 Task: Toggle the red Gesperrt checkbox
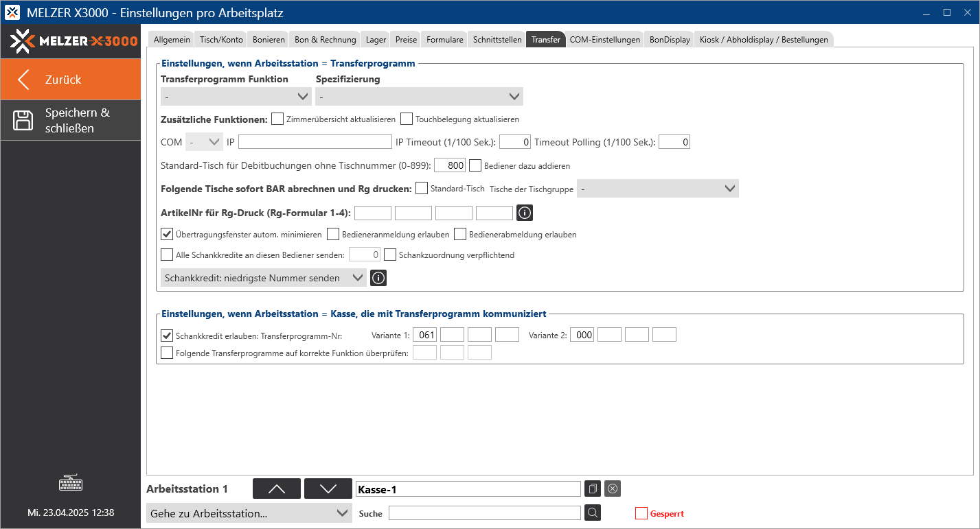pyautogui.click(x=641, y=513)
